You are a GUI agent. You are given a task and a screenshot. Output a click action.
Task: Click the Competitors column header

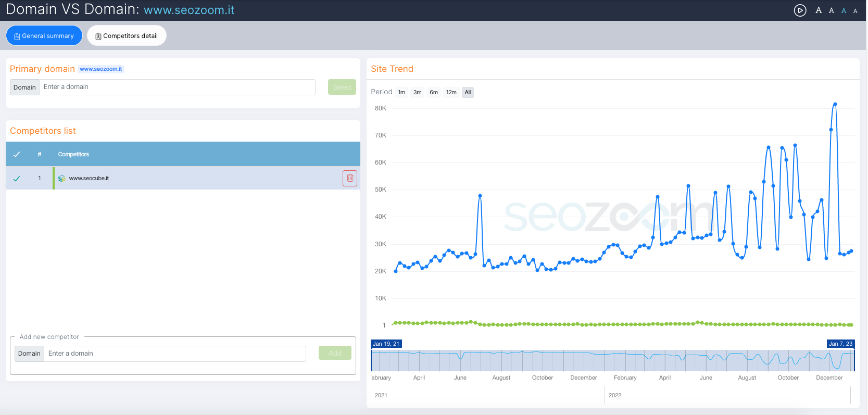coord(73,155)
